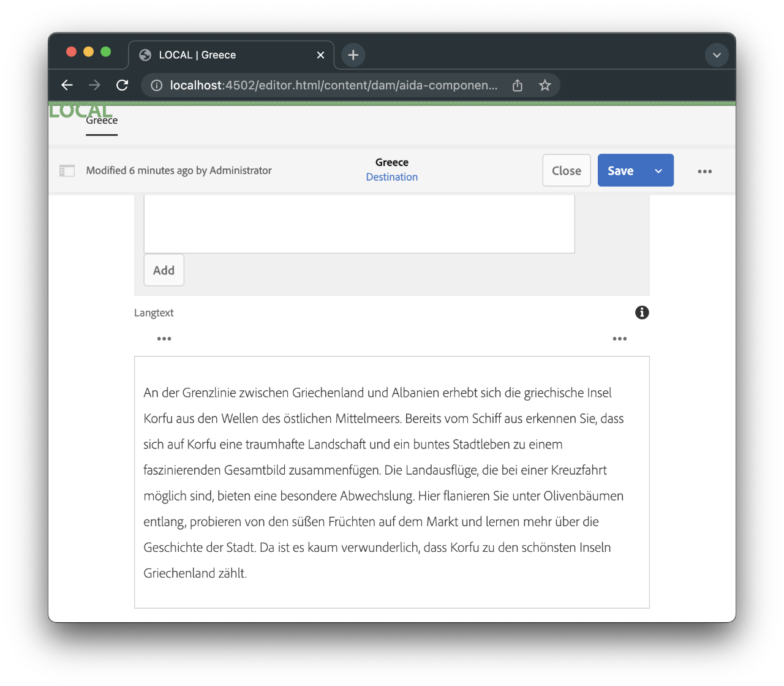Save the Greece asset metadata

click(x=620, y=170)
